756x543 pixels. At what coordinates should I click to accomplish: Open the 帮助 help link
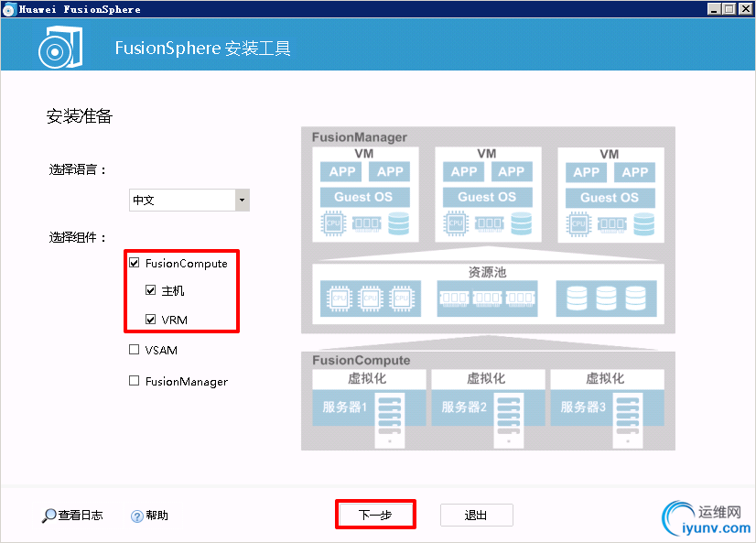pos(149,516)
